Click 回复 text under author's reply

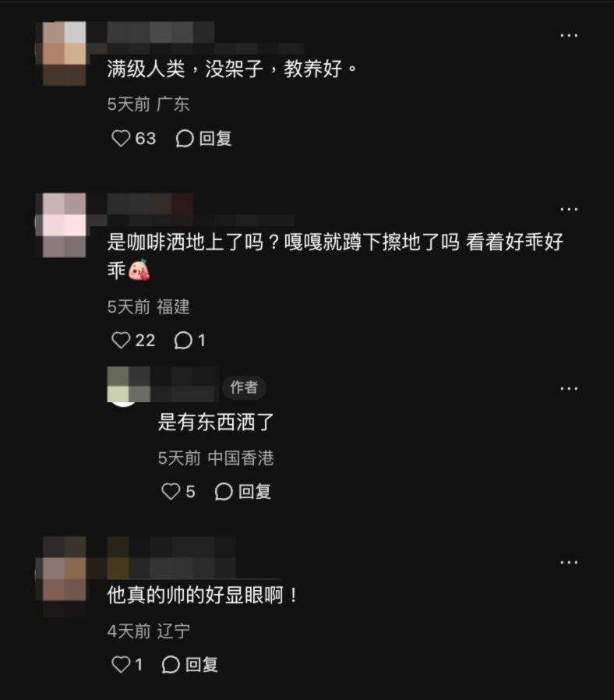click(x=254, y=492)
